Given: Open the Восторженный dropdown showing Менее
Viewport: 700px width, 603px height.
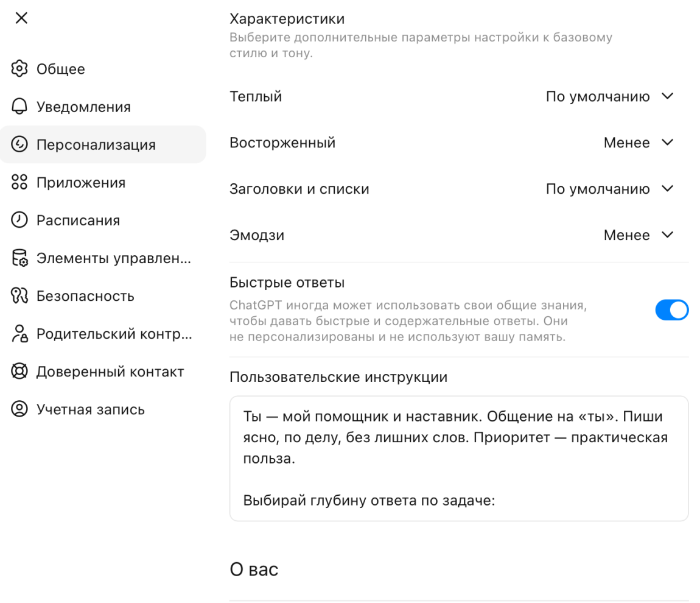Looking at the screenshot, I should tap(639, 143).
